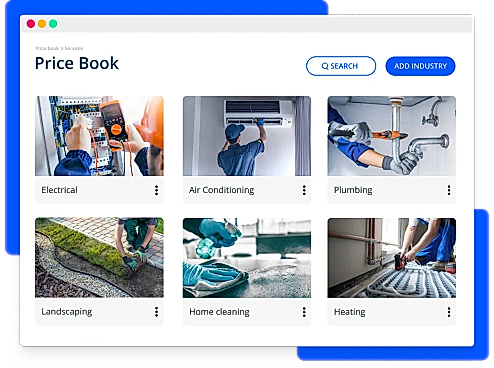Select the Plumbing card label
The height and width of the screenshot is (368, 494).
tap(353, 190)
